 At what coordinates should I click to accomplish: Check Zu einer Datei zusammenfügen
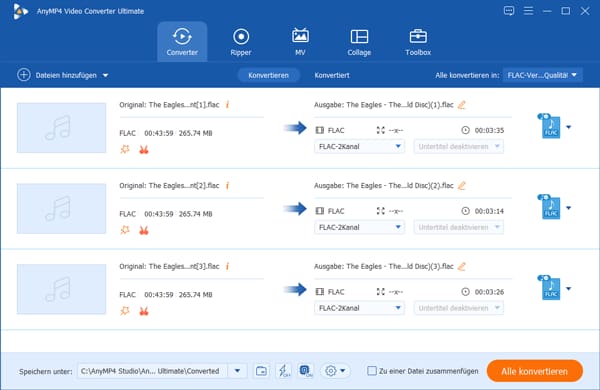point(372,371)
